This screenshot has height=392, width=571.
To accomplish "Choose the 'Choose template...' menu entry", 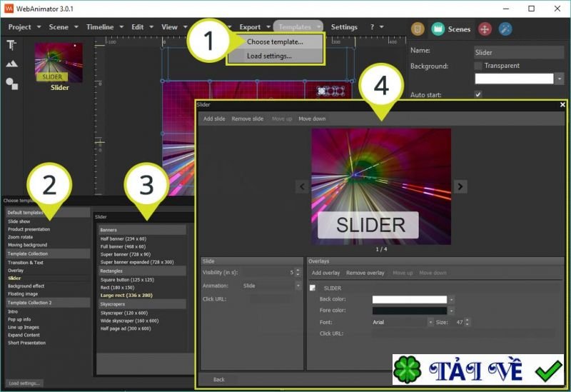I will click(x=275, y=41).
